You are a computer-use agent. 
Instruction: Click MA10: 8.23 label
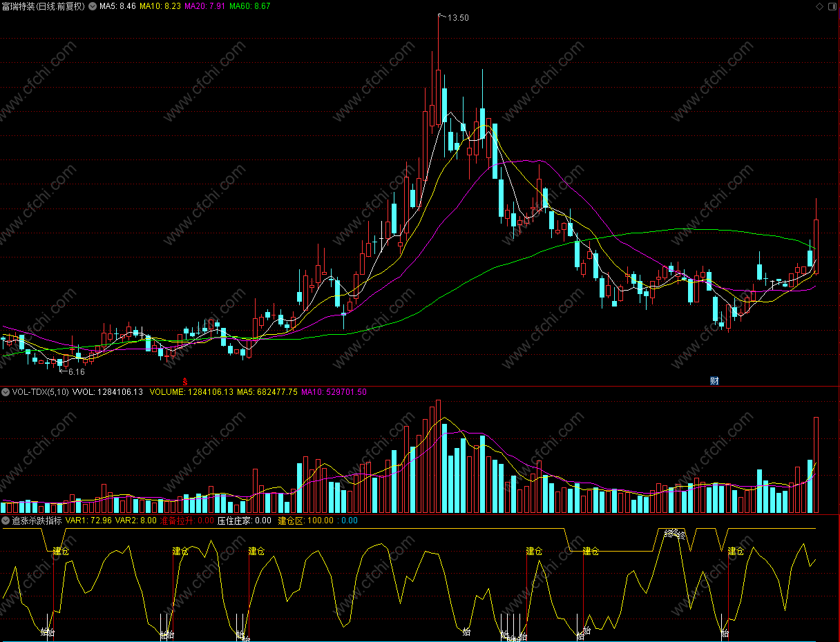pos(160,6)
